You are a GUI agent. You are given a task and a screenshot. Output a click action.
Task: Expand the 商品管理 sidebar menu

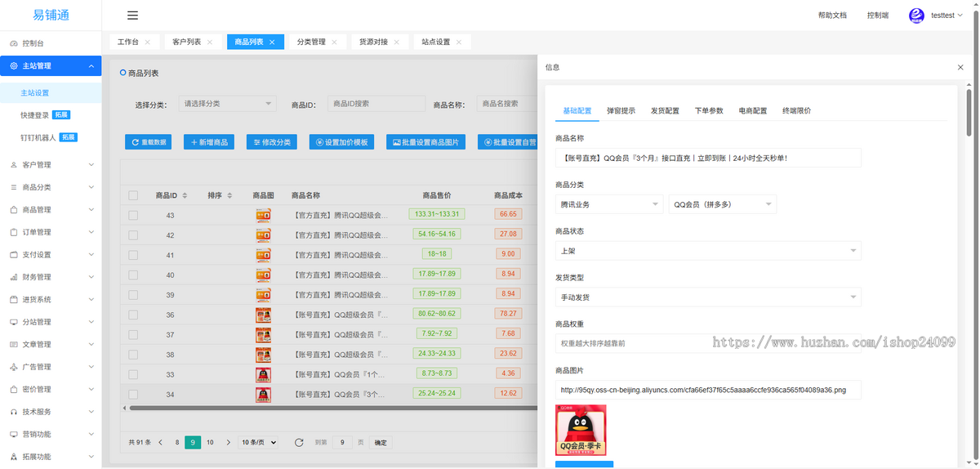tap(51, 209)
